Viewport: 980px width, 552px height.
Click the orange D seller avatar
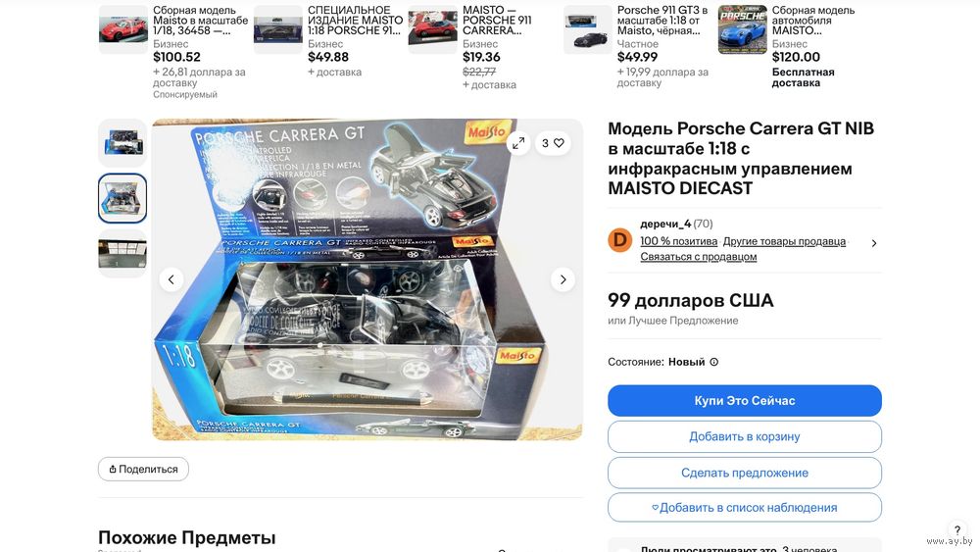click(620, 240)
